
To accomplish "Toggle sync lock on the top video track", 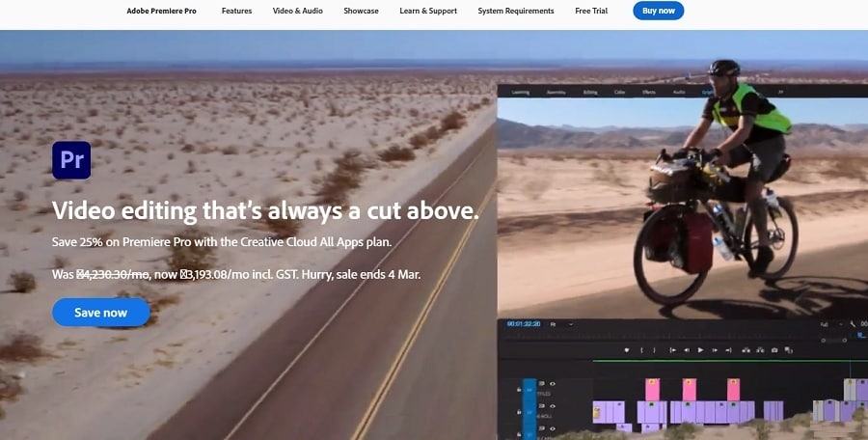I will 541,383.
